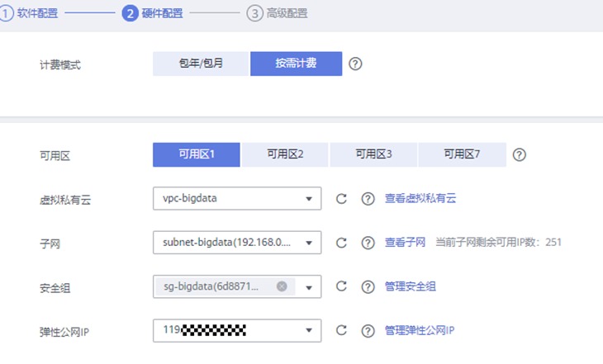Refresh the 弹性公网IP list
603x364 pixels.
[340, 331]
